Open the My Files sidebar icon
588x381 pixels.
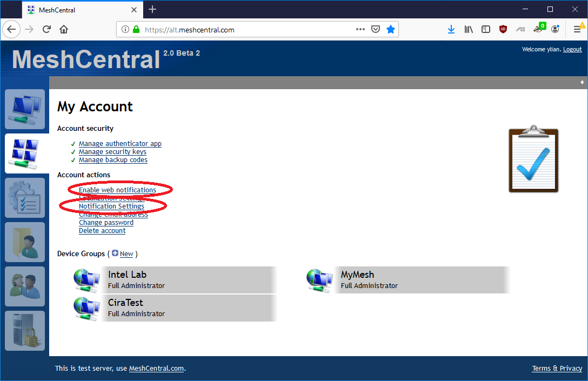[x=24, y=242]
